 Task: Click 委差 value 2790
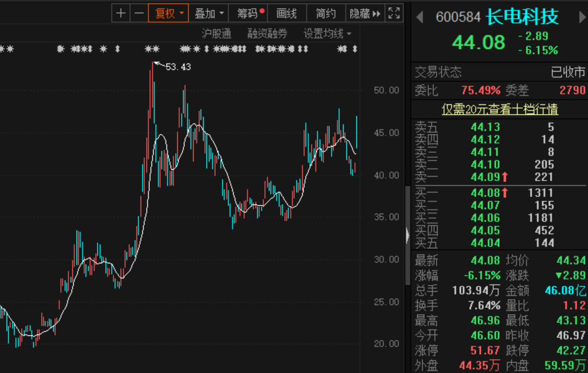[x=572, y=90]
